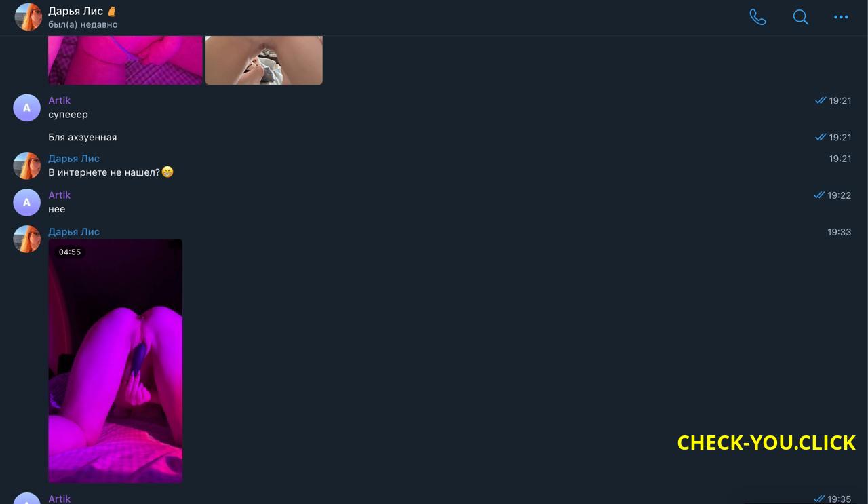Play the 04:55 video attachment

[x=115, y=361]
